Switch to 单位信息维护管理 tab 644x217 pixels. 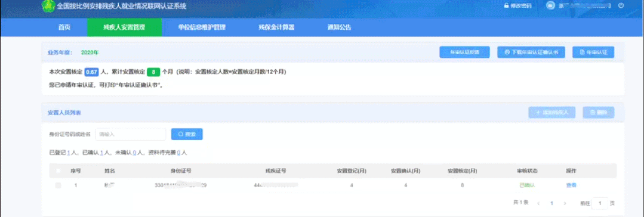[x=202, y=27]
